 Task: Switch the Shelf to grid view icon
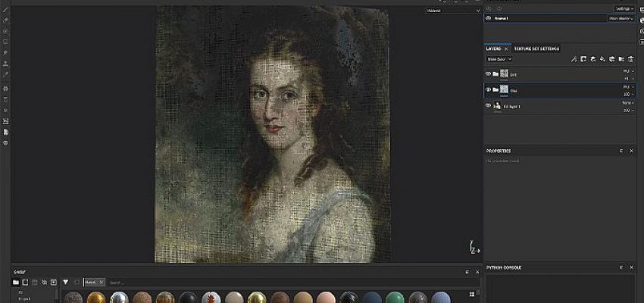472,294
